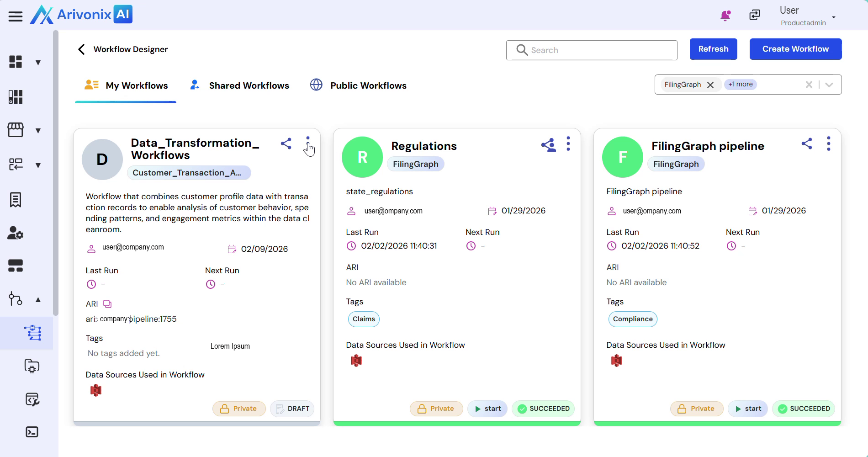Open the hamburger navigation menu
This screenshot has height=457, width=868.
(16, 16)
